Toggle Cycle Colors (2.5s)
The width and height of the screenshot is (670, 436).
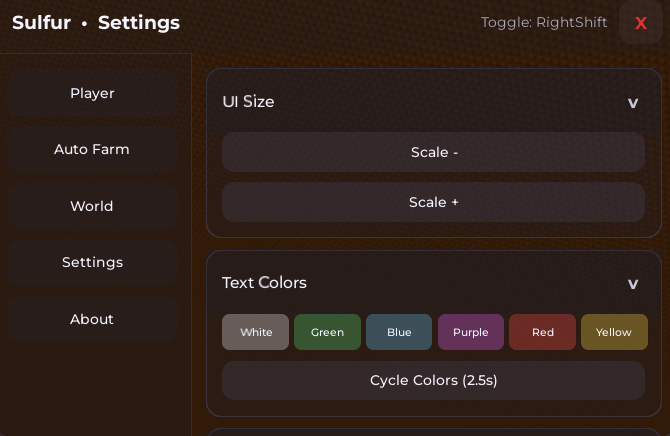pyautogui.click(x=433, y=381)
